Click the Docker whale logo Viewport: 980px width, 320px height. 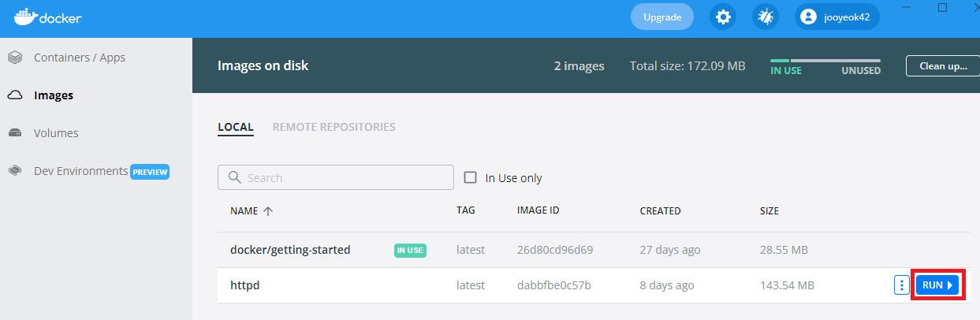point(47,17)
